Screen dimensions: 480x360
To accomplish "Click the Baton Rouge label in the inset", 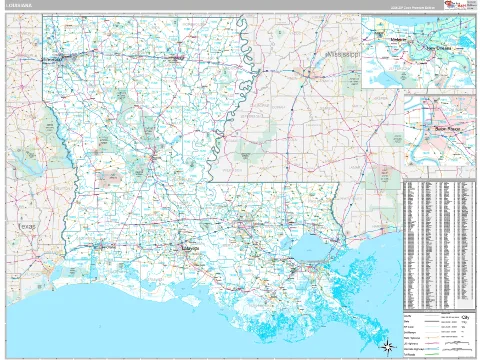I will tap(447, 129).
